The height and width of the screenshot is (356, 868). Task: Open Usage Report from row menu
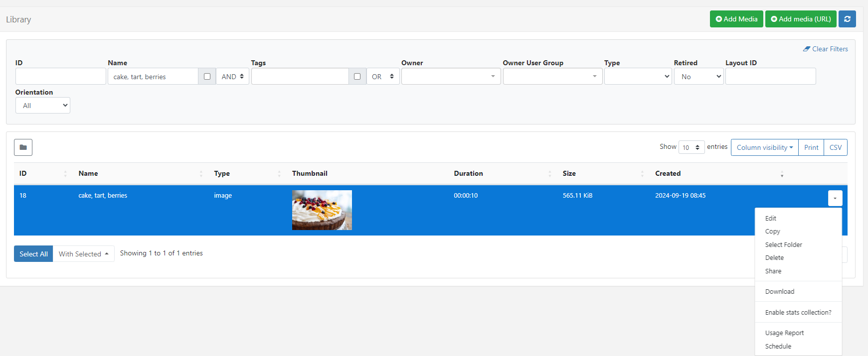tap(784, 333)
